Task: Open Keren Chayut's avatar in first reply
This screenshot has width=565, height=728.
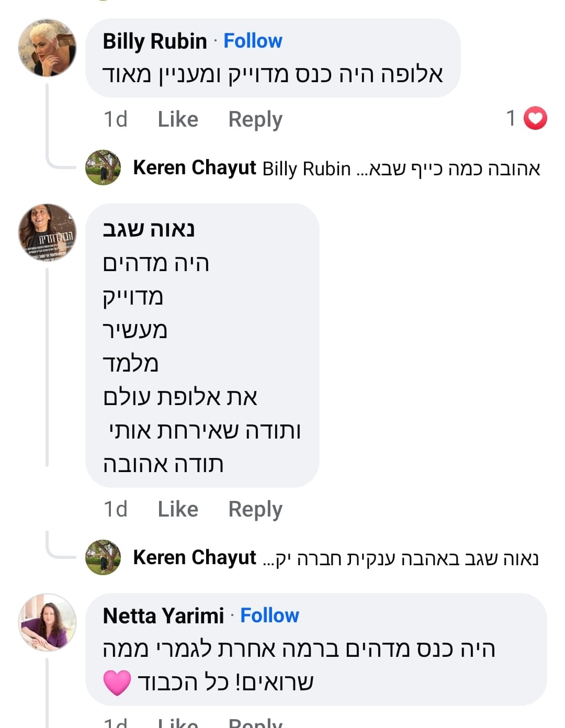Action: pos(103,167)
